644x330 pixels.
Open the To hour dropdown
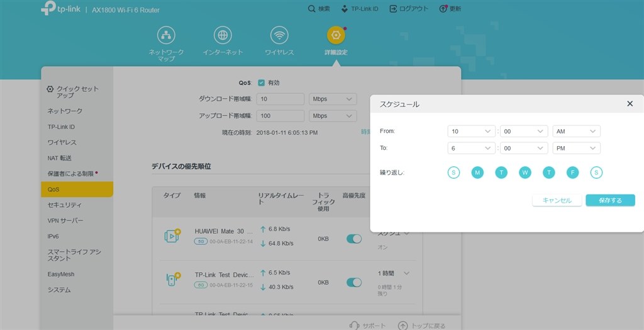tap(472, 148)
